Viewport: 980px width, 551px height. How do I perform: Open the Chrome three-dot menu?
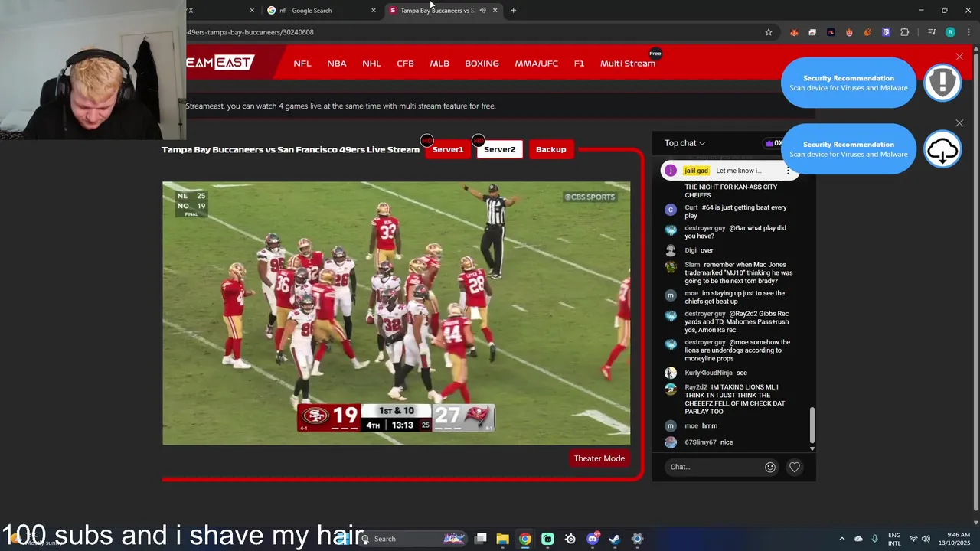[x=967, y=32]
